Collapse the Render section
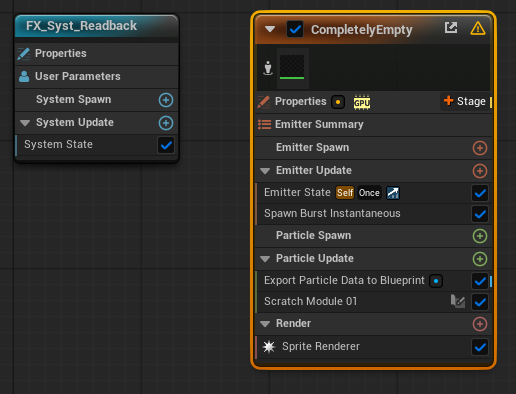Viewport: 516px width, 394px height. pos(265,324)
